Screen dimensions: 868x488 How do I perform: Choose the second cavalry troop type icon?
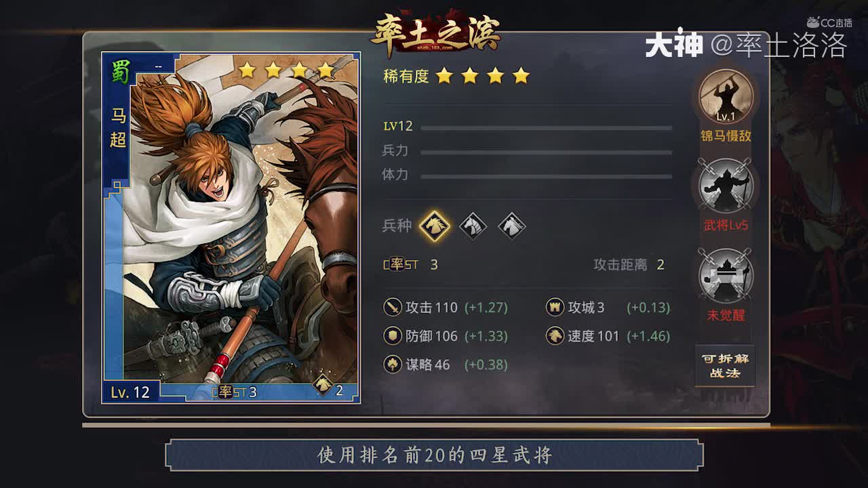click(x=473, y=226)
